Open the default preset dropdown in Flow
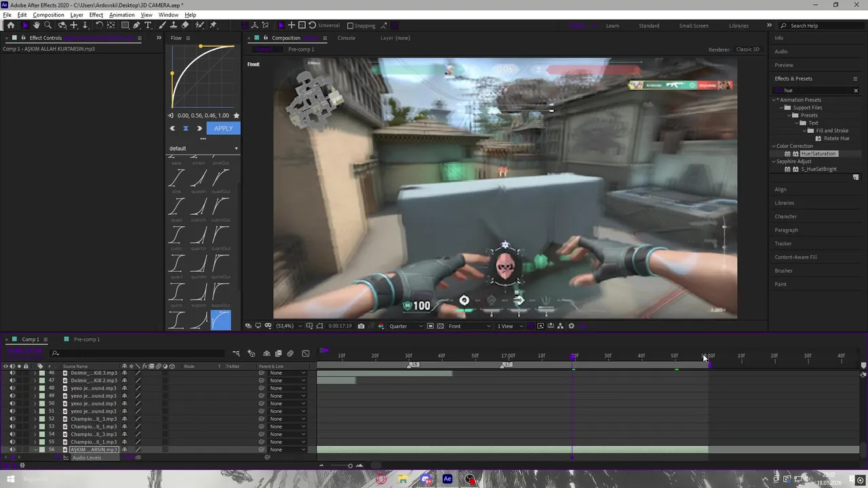This screenshot has width=868, height=488. 203,148
